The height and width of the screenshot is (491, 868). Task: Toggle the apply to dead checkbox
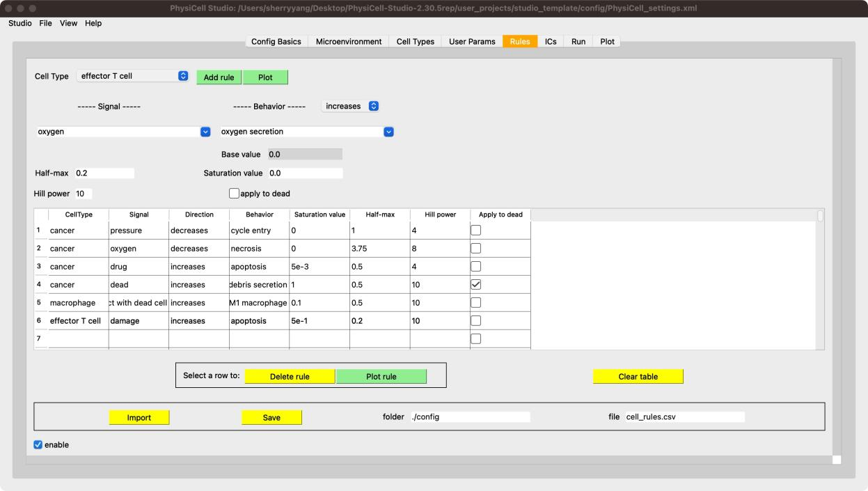tap(234, 194)
